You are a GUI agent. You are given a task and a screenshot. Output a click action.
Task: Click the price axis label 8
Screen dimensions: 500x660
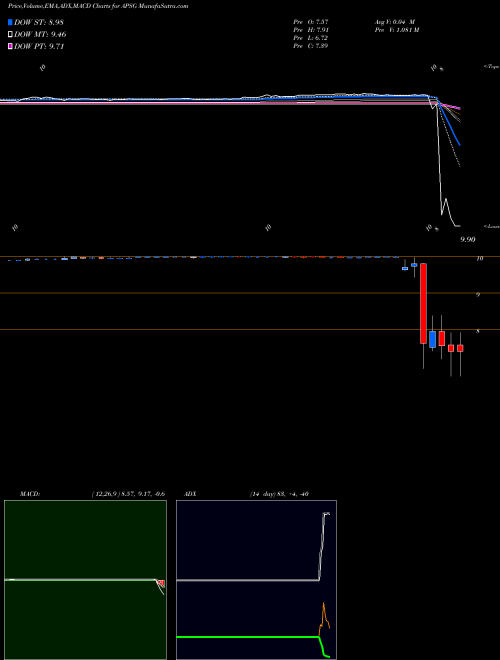(478, 331)
